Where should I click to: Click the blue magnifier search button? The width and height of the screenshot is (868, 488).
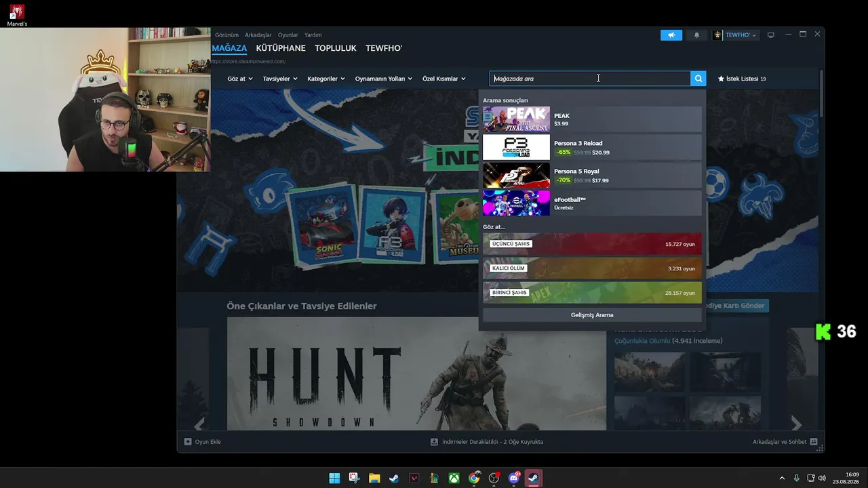(698, 79)
